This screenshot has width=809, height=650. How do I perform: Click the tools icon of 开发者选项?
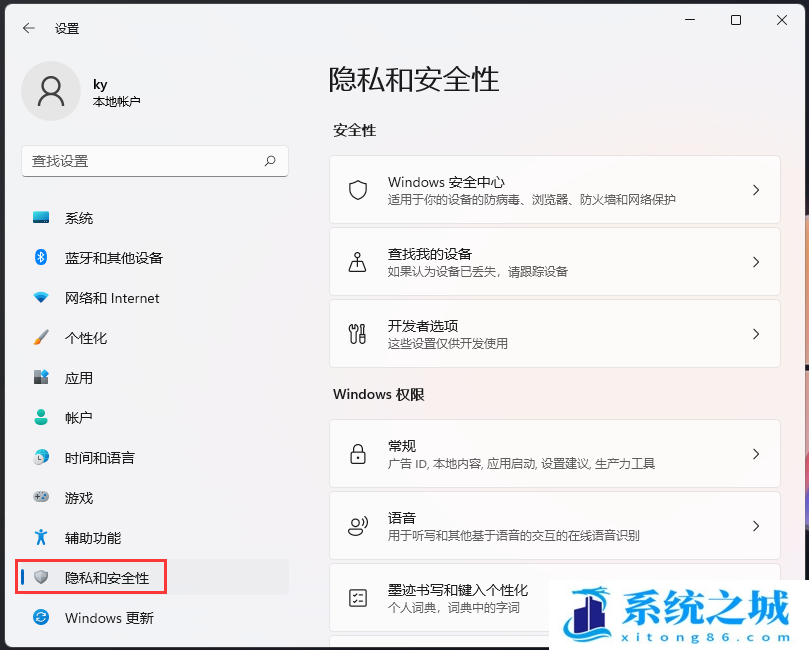(x=358, y=334)
